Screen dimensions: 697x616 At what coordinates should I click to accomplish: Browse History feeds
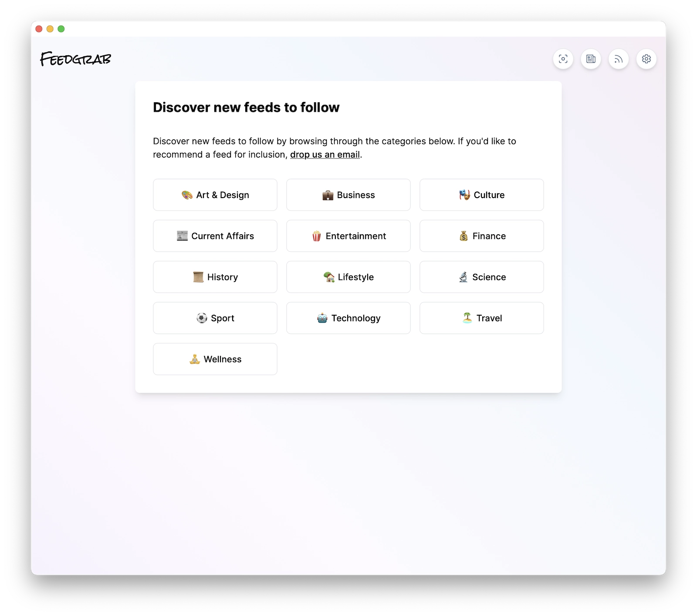(x=215, y=277)
